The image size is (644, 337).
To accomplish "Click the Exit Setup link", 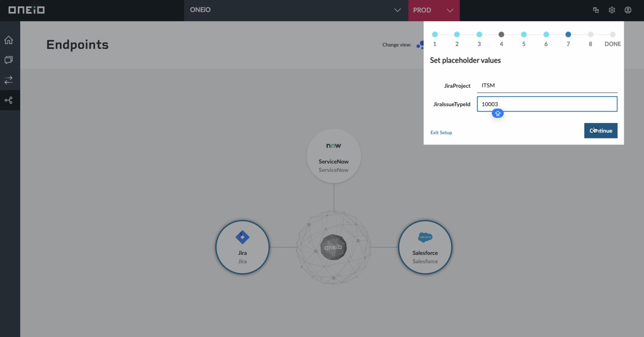I will pos(441,132).
